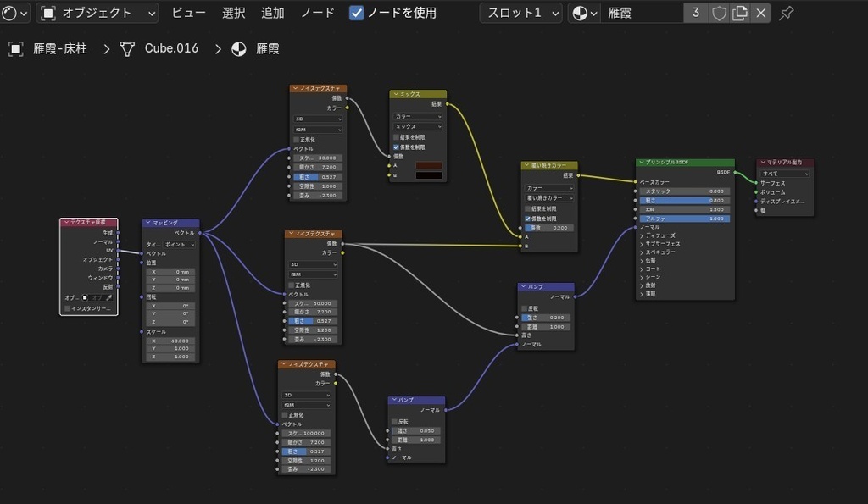Click the BSDF output socket
Viewport: 868px width, 504px height.
pyautogui.click(x=735, y=172)
